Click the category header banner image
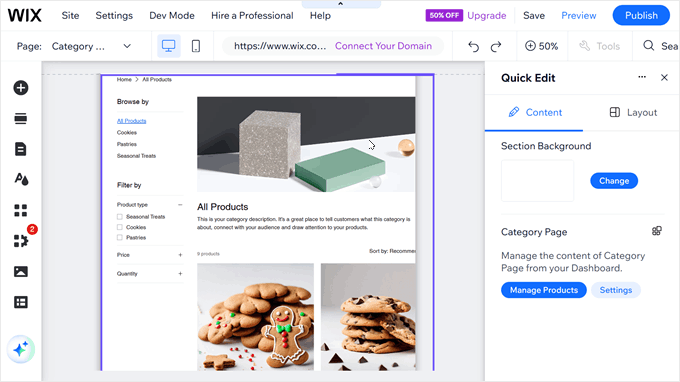Viewport: 680px width, 382px height. (306, 144)
